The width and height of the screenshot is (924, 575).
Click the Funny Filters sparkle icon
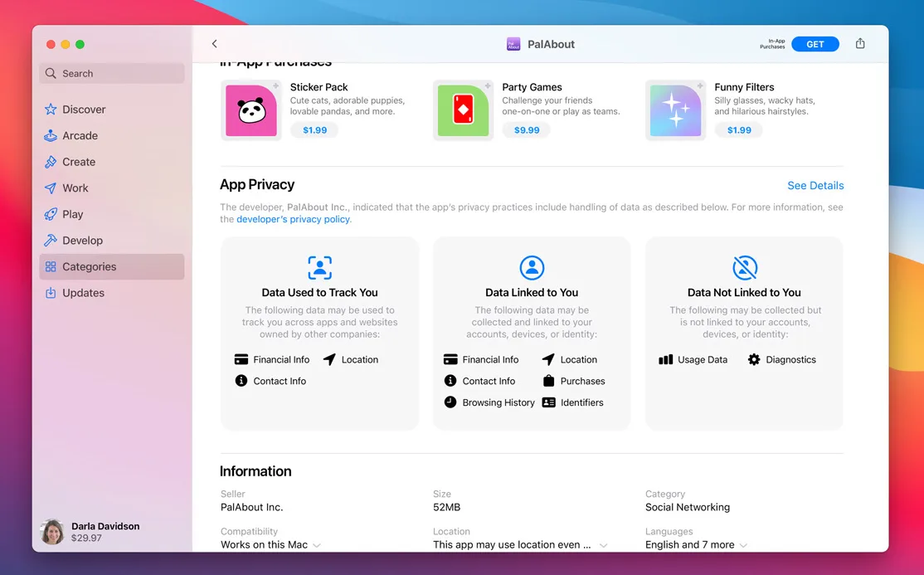[x=675, y=110]
